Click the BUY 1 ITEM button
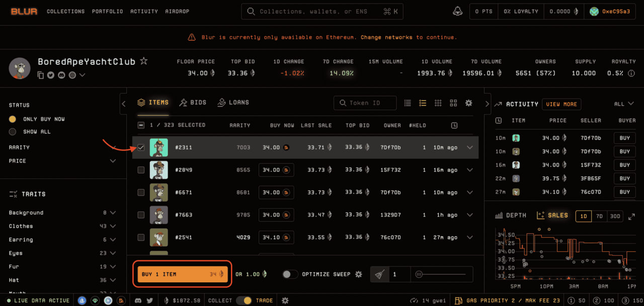 pos(182,274)
